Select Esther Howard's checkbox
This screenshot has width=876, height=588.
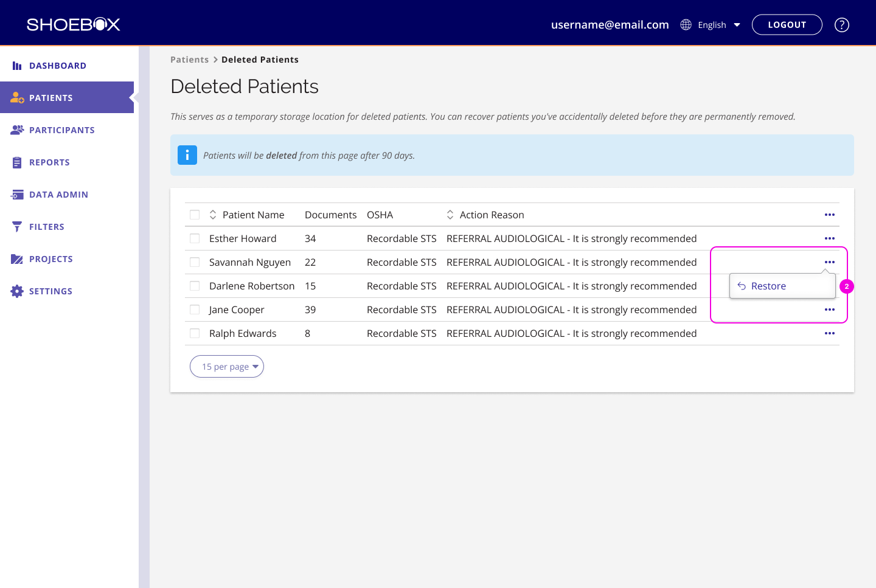[195, 238]
